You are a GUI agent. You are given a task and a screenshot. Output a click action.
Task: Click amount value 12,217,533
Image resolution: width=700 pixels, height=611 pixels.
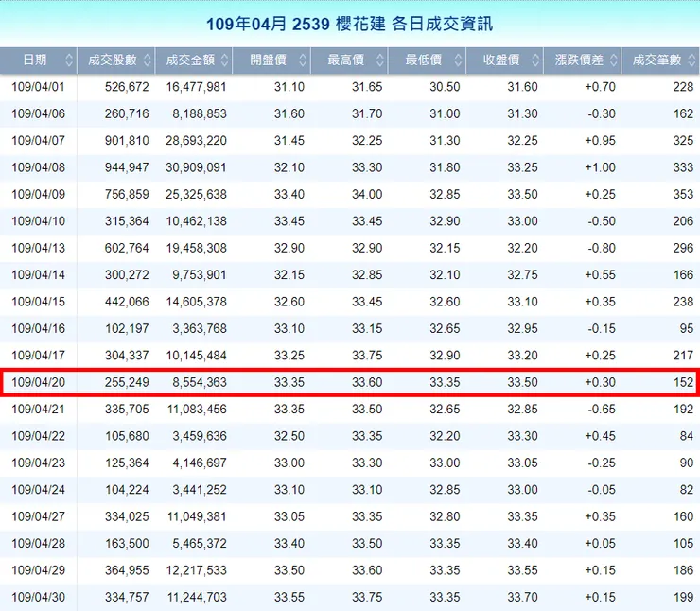click(196, 570)
